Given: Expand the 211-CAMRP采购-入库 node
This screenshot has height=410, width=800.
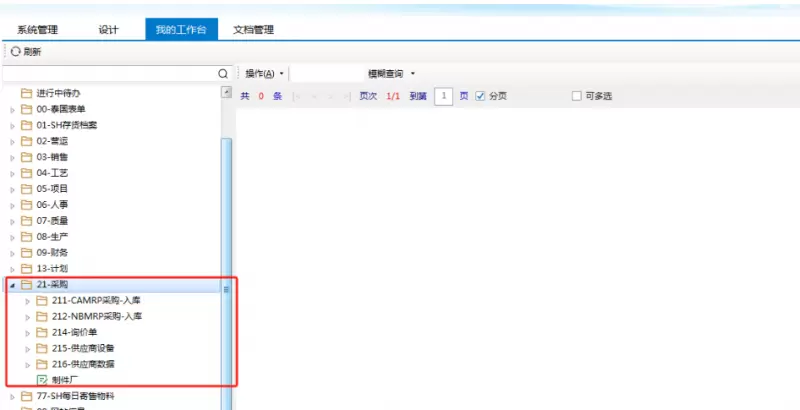Looking at the screenshot, I should [27, 301].
